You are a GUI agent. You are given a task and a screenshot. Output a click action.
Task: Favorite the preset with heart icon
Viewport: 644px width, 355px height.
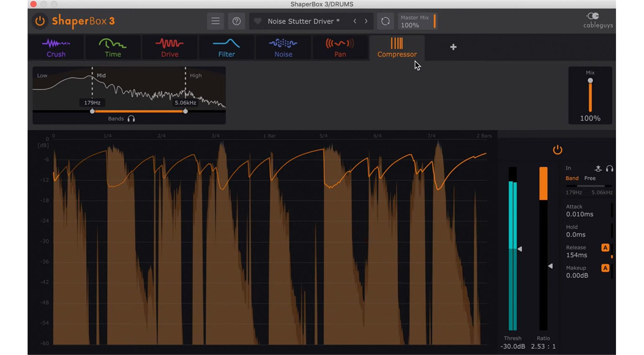[x=258, y=21]
